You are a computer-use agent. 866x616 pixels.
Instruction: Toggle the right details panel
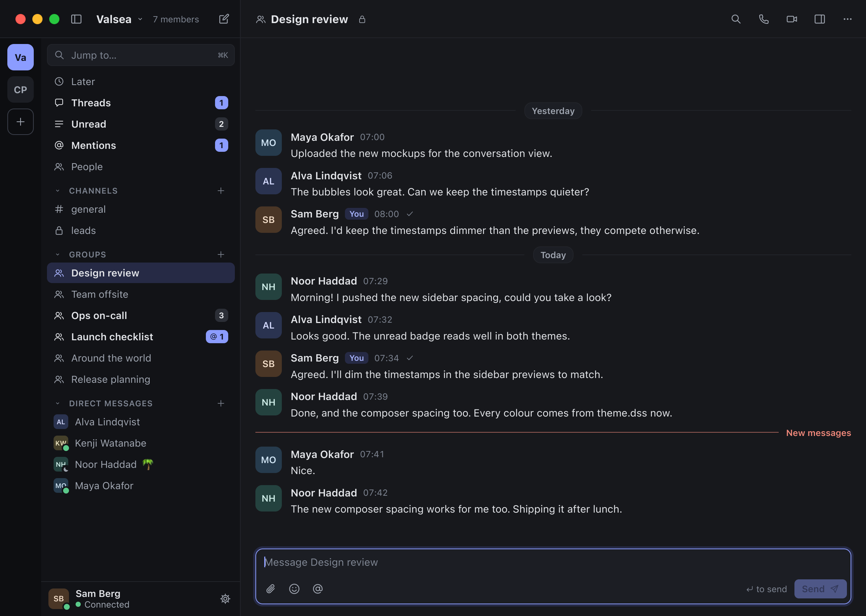819,19
